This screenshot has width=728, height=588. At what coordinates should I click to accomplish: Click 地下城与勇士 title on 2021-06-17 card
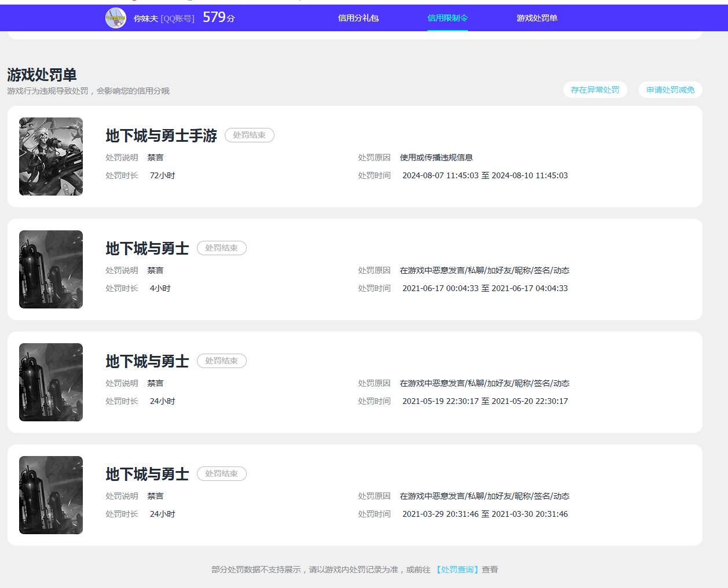(x=147, y=248)
